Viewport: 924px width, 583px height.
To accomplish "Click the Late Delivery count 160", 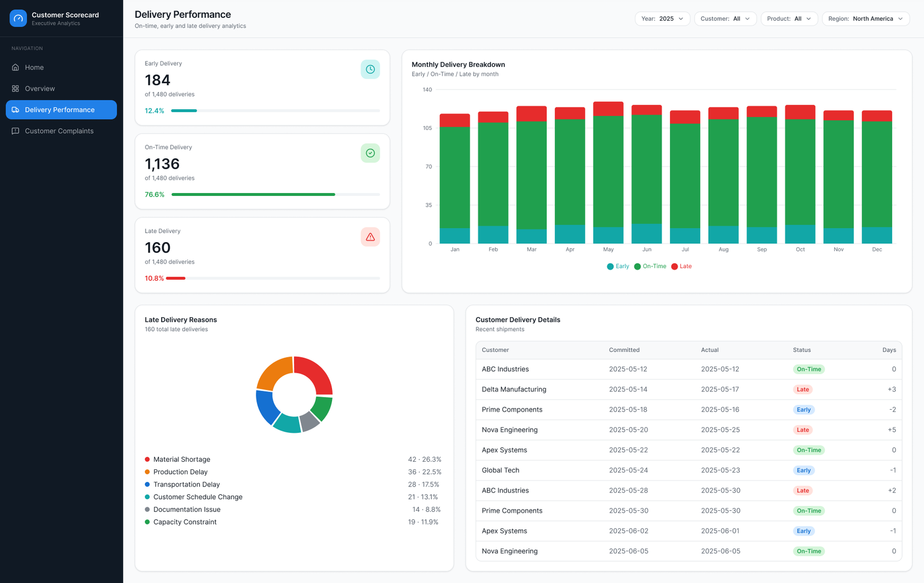I will [x=158, y=248].
